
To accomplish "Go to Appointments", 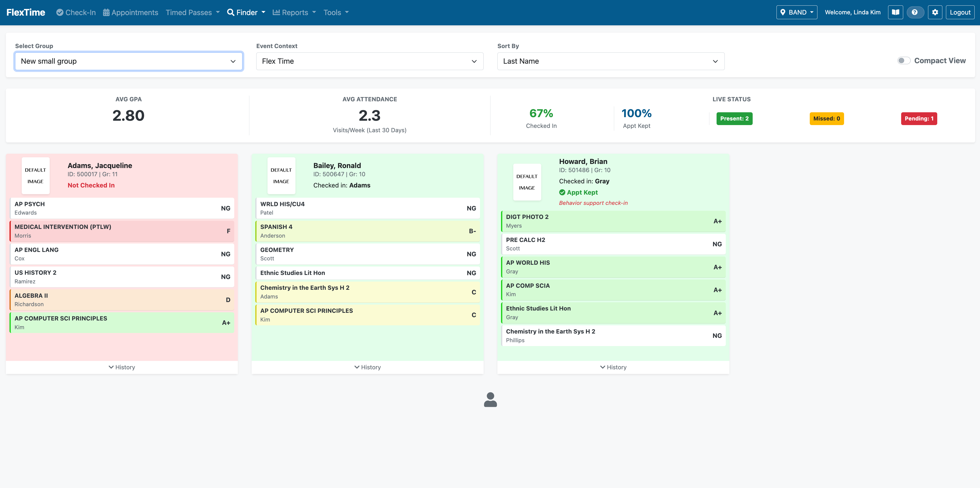I will coord(131,13).
